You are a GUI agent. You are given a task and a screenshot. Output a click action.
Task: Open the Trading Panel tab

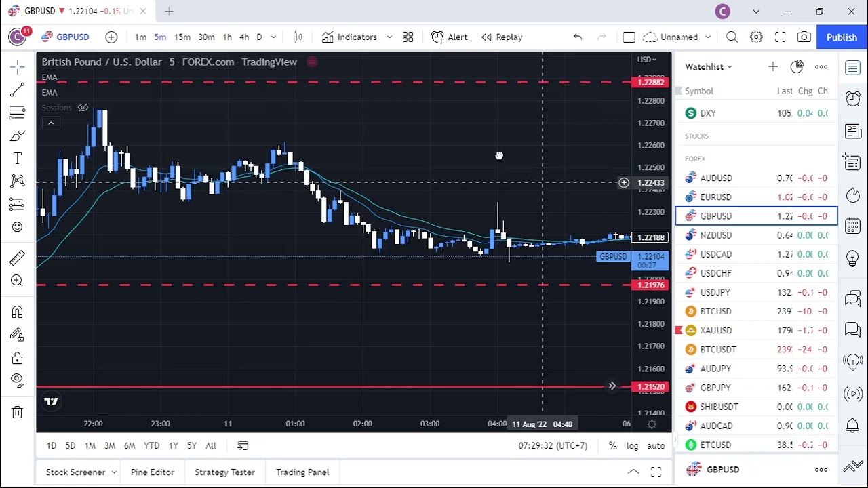(x=302, y=472)
